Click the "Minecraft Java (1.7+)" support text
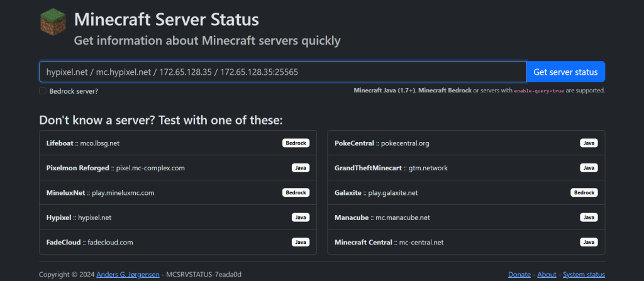This screenshot has width=644, height=281. (385, 91)
